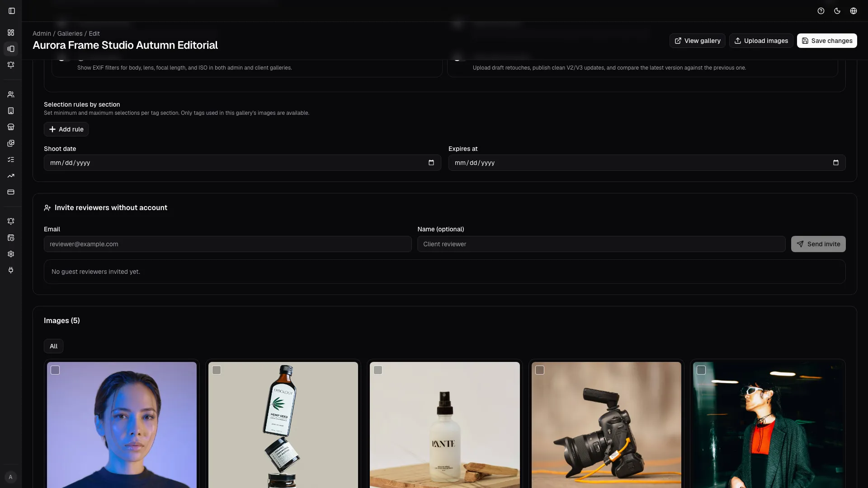Viewport: 868px width, 488px height.
Task: Click the 'Selection rules by section' heading
Action: pos(82,104)
